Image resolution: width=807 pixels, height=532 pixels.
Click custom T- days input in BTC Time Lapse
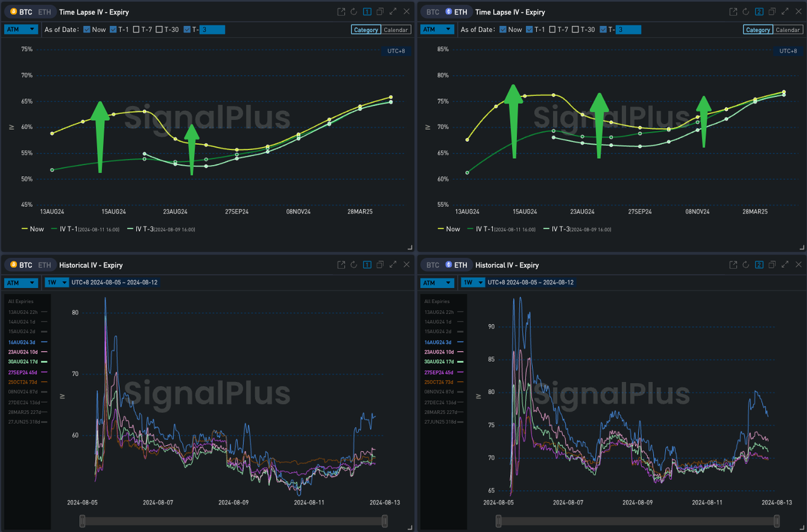(212, 30)
